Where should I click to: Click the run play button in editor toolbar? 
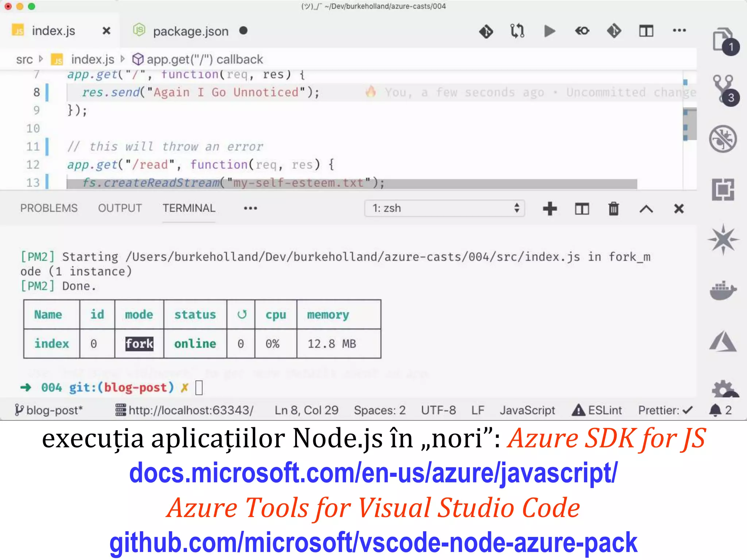pos(549,31)
